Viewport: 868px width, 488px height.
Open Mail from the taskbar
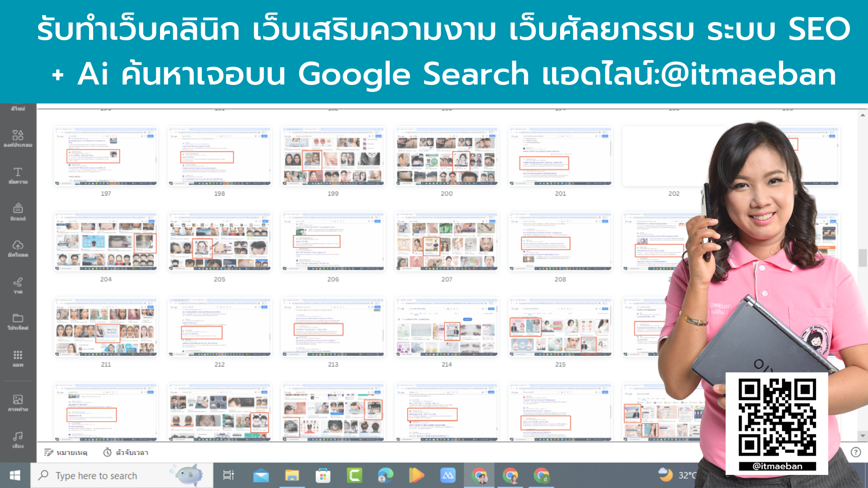tap(262, 475)
